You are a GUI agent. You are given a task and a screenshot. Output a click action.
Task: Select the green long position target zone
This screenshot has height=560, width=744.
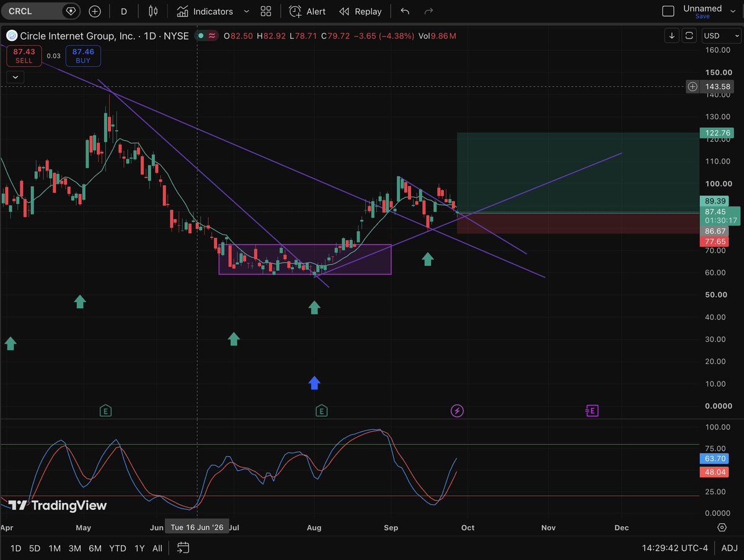click(x=577, y=172)
